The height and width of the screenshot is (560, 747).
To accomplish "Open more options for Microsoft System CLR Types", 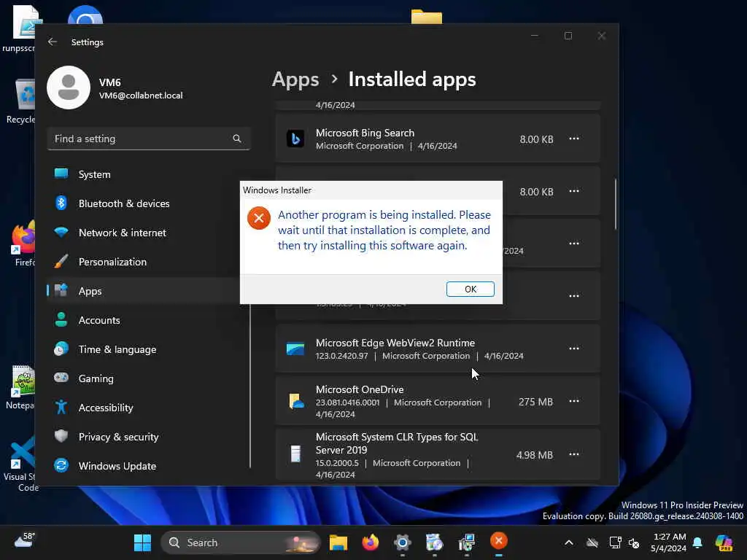I will pyautogui.click(x=574, y=454).
